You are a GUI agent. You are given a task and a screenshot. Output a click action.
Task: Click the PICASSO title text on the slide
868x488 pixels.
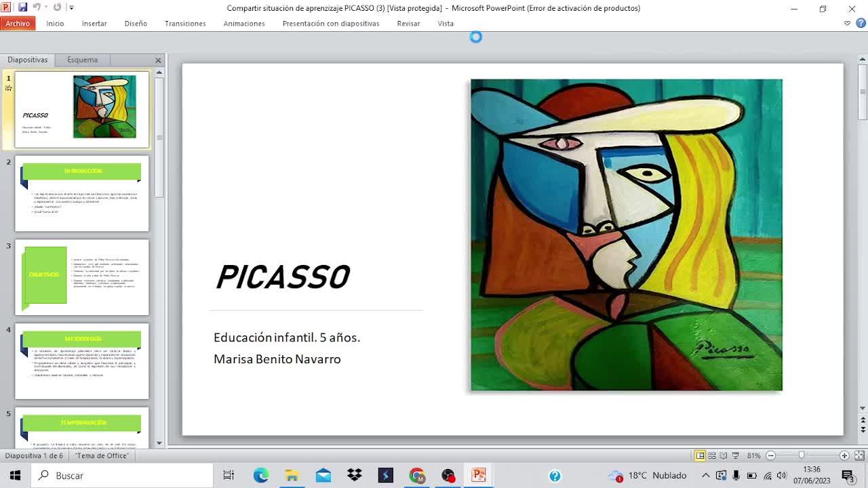(x=283, y=277)
